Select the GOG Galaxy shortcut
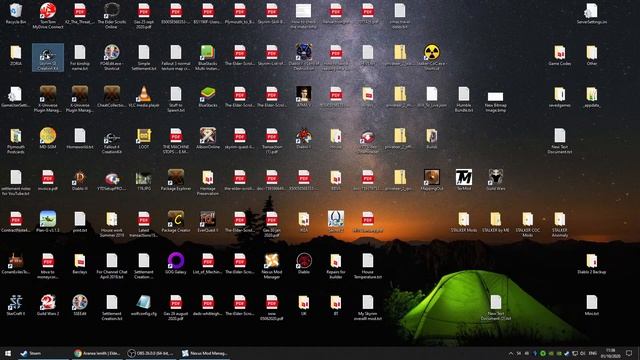 click(x=176, y=264)
